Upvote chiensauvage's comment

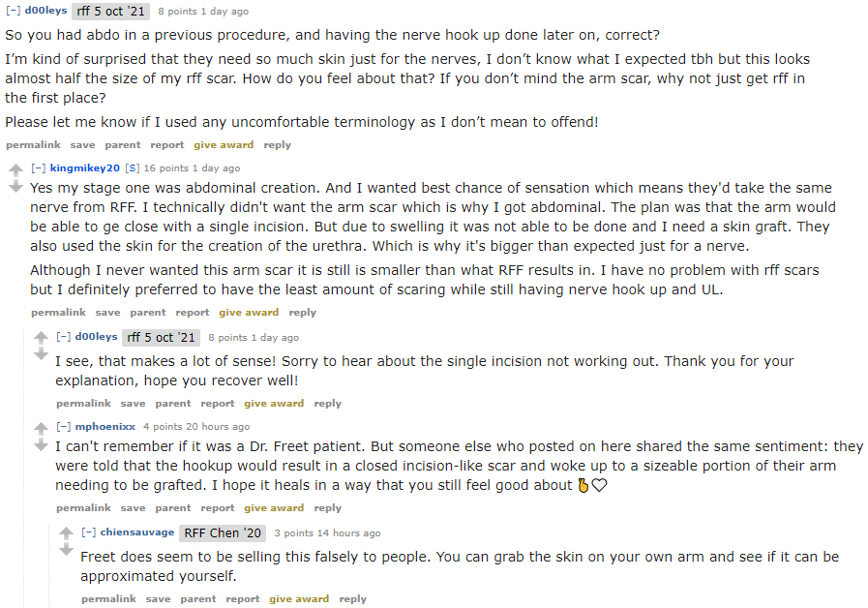click(x=65, y=533)
